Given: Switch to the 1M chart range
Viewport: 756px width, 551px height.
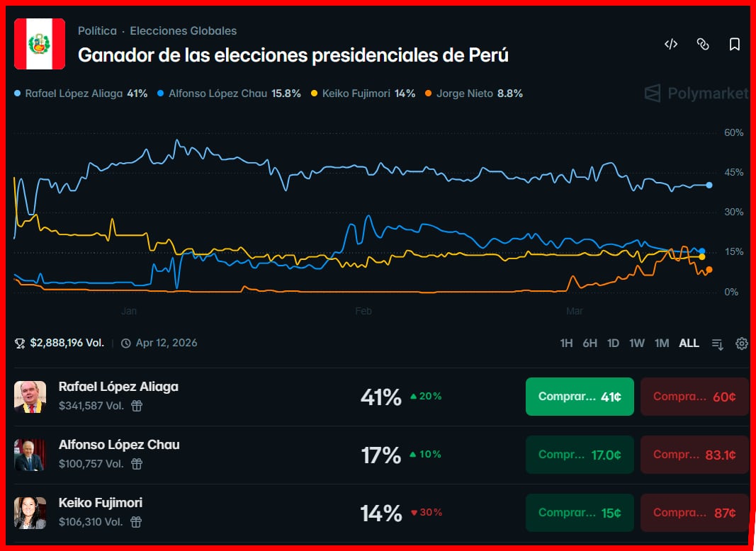Looking at the screenshot, I should click(662, 343).
